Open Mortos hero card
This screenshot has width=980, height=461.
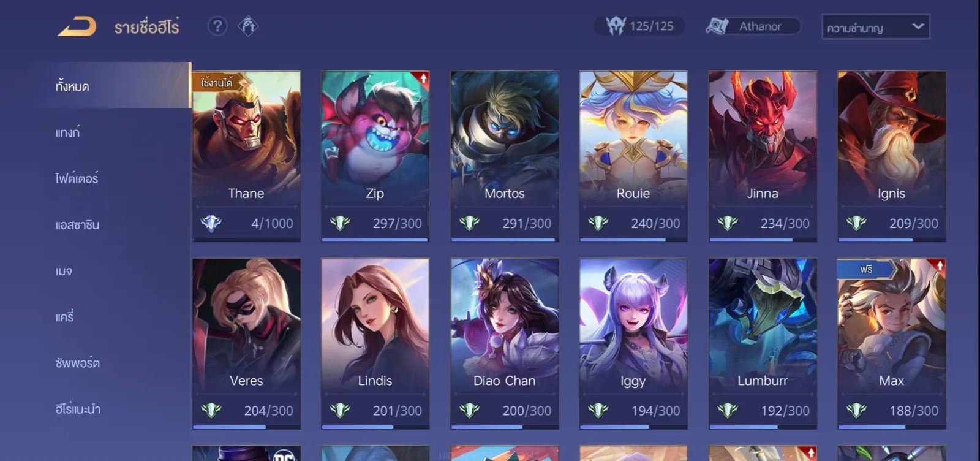point(505,156)
